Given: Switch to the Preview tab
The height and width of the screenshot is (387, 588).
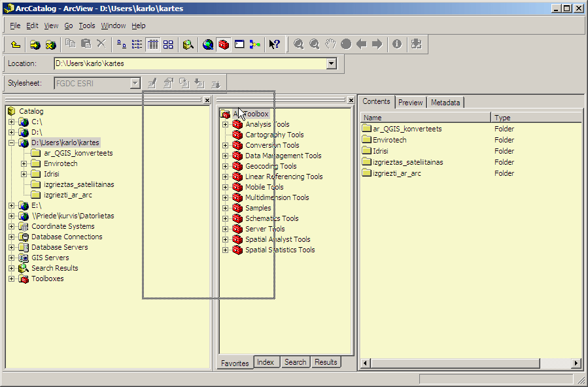Looking at the screenshot, I should pyautogui.click(x=410, y=102).
